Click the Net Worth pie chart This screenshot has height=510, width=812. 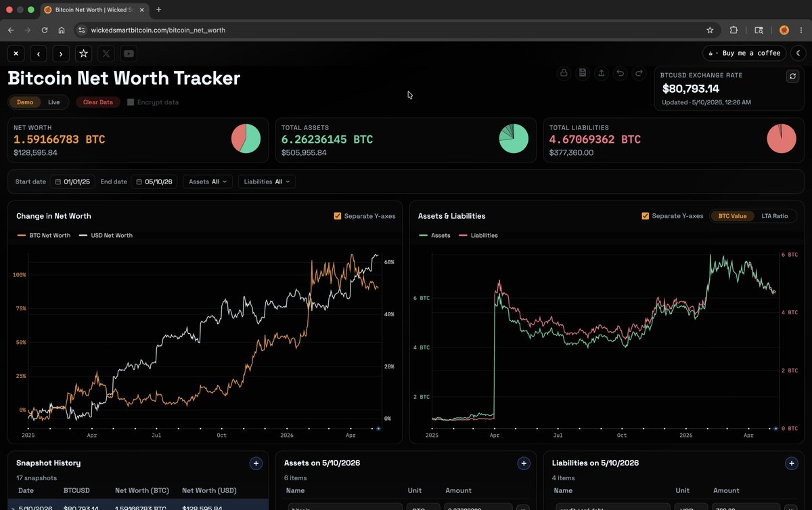[246, 138]
